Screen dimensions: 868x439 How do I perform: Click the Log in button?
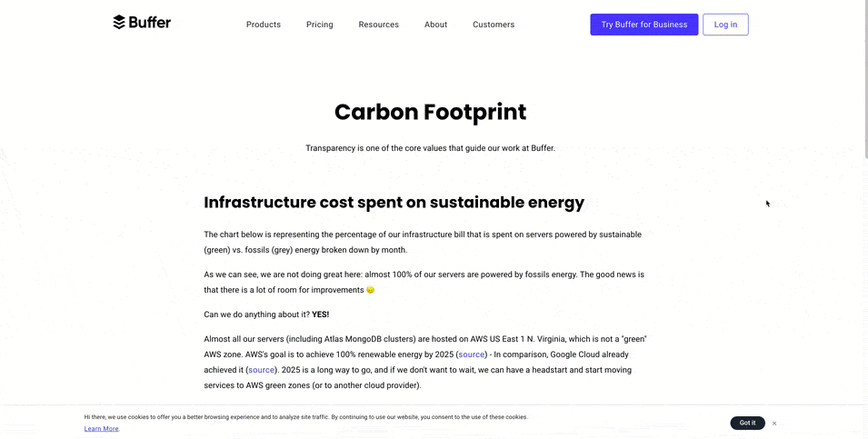point(725,25)
